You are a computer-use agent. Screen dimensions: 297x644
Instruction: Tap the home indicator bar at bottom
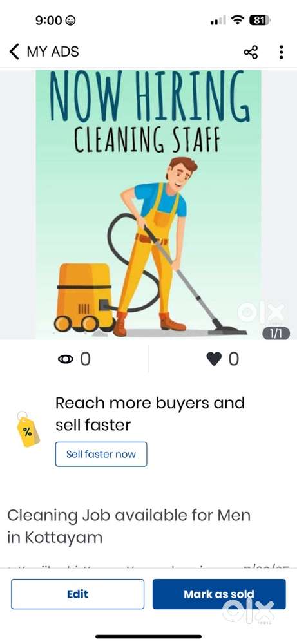(149, 637)
